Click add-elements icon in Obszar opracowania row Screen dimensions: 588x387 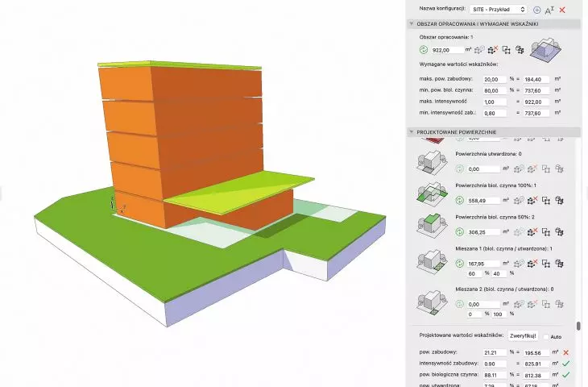click(479, 49)
